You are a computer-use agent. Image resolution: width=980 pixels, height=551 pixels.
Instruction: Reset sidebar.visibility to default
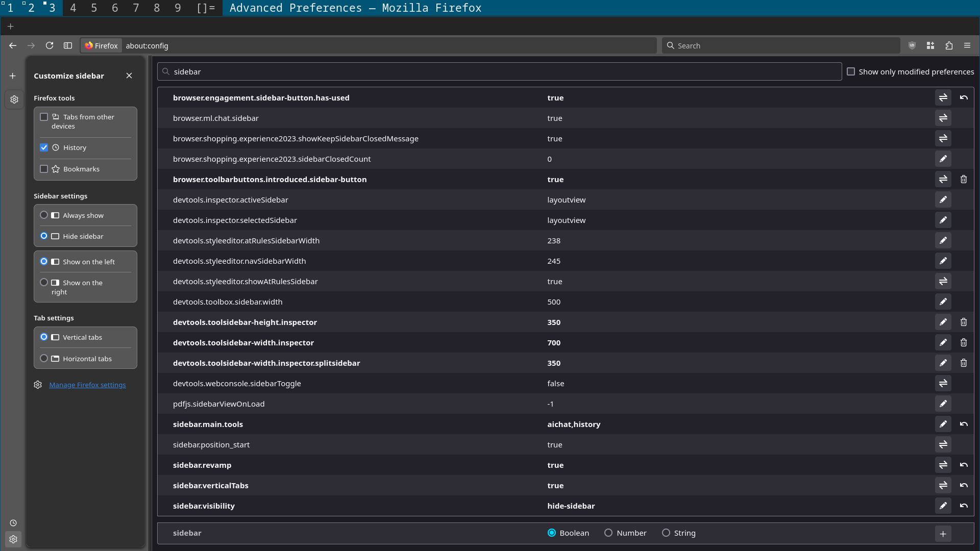pyautogui.click(x=963, y=506)
